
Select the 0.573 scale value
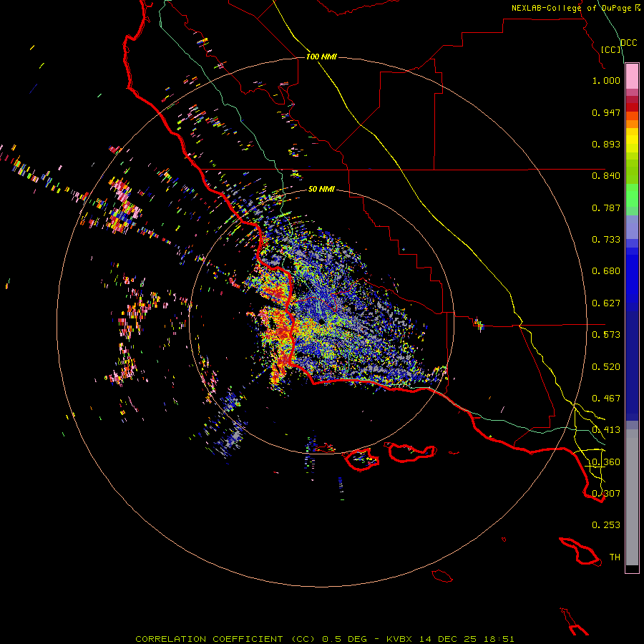tap(606, 335)
